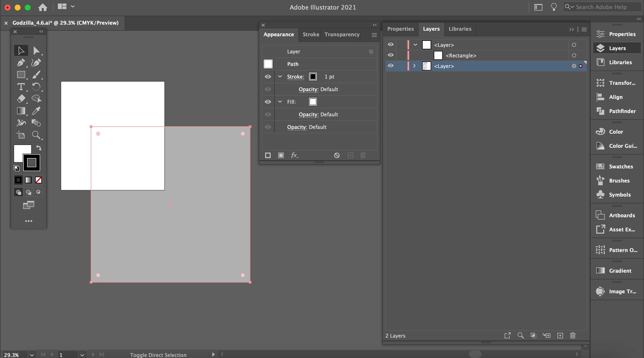Open the Pathfinder panel button

click(x=617, y=111)
